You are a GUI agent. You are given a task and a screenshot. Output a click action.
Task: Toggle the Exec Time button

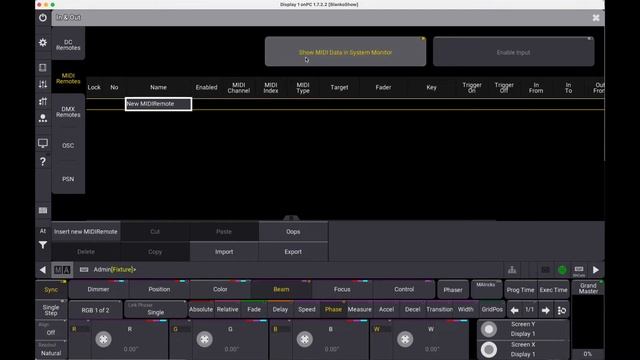point(553,290)
